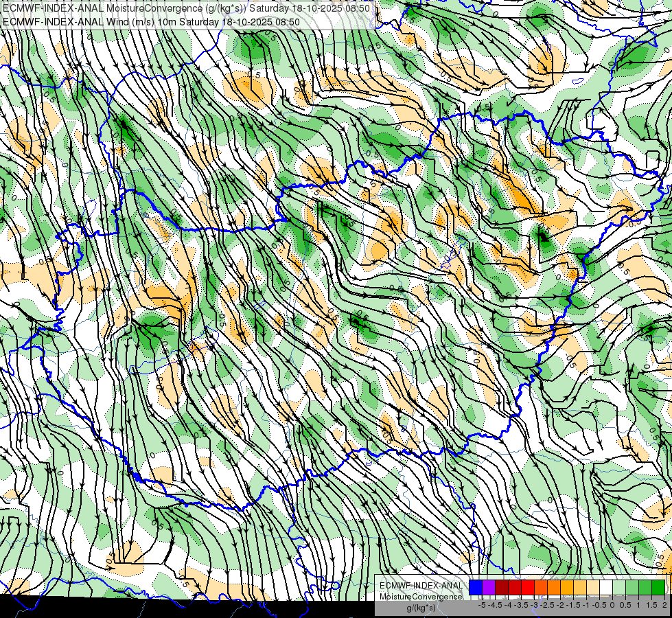Click the legend unit g/(kg*s)
Image resolution: width=672 pixels, height=618 pixels.
(421, 608)
